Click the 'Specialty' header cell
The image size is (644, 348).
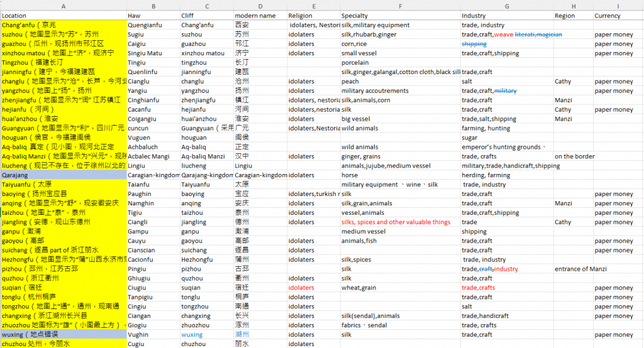401,16
